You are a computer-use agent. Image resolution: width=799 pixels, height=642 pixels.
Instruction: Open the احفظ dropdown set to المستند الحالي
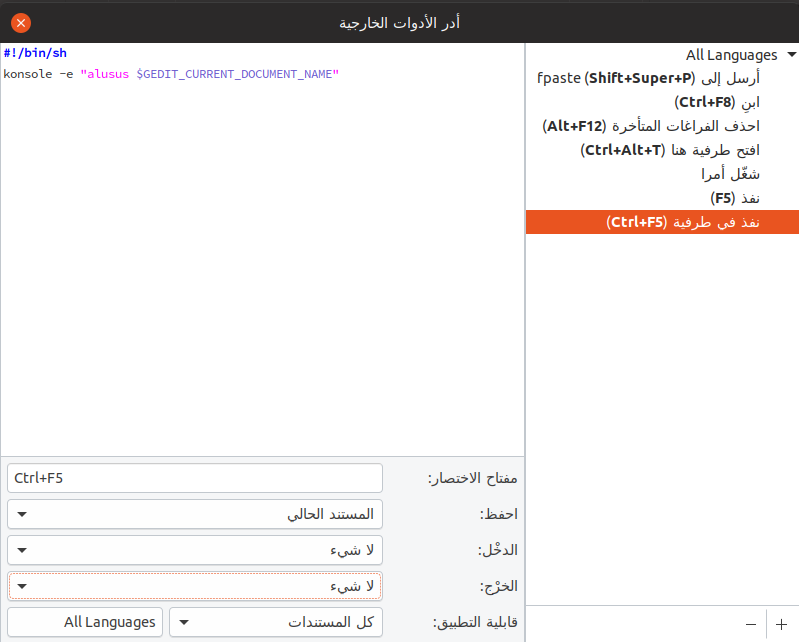coord(195,514)
